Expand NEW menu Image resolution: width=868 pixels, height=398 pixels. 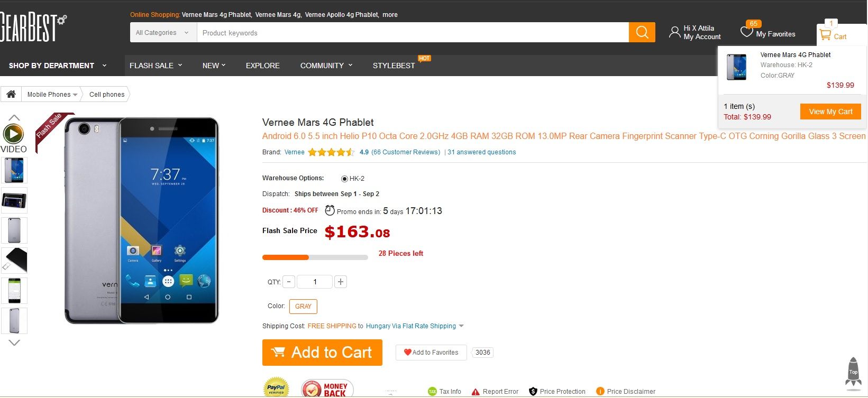(x=214, y=66)
